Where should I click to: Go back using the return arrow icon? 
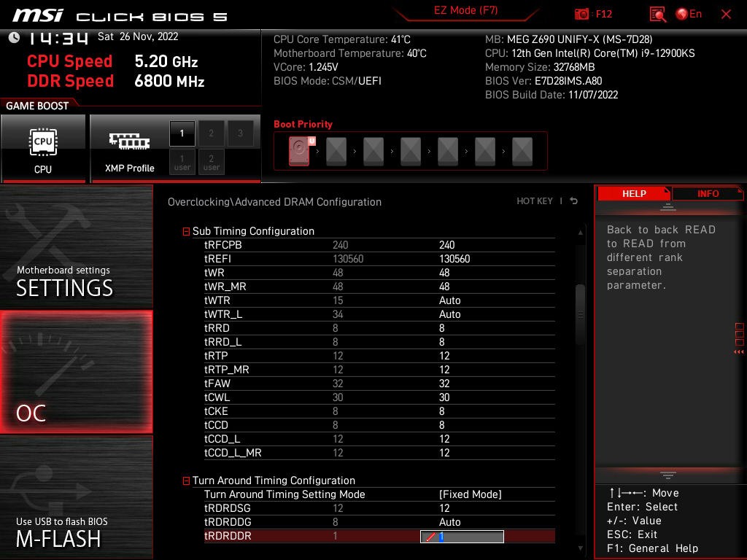(574, 201)
